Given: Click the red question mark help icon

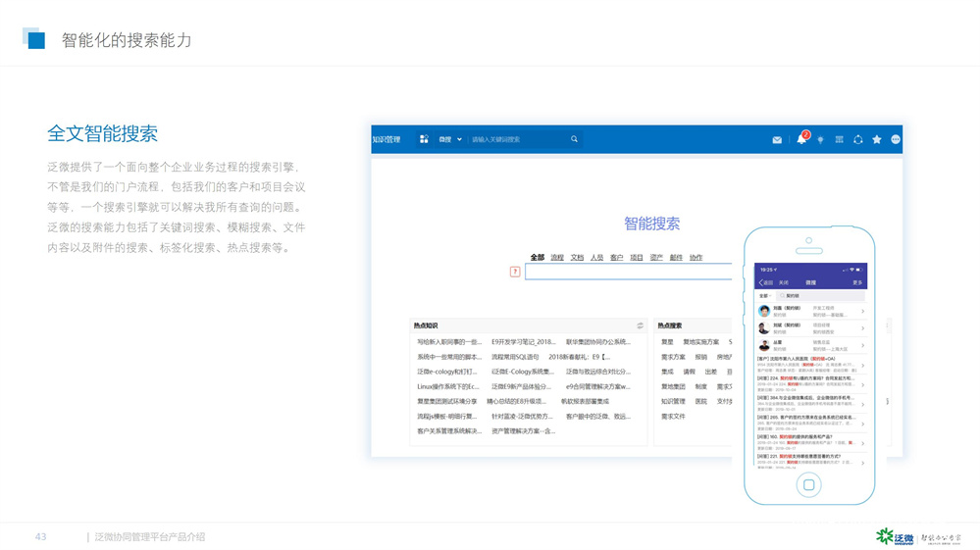Looking at the screenshot, I should (515, 272).
